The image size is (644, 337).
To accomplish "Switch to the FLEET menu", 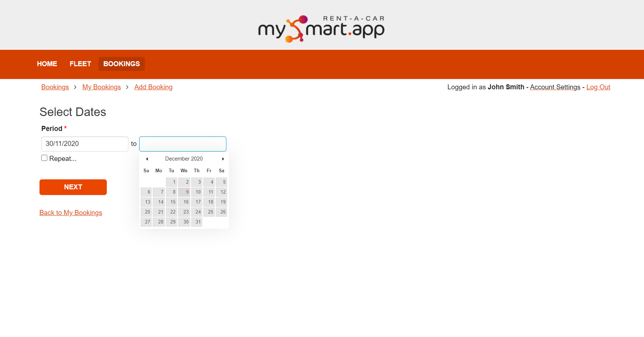I will click(80, 64).
